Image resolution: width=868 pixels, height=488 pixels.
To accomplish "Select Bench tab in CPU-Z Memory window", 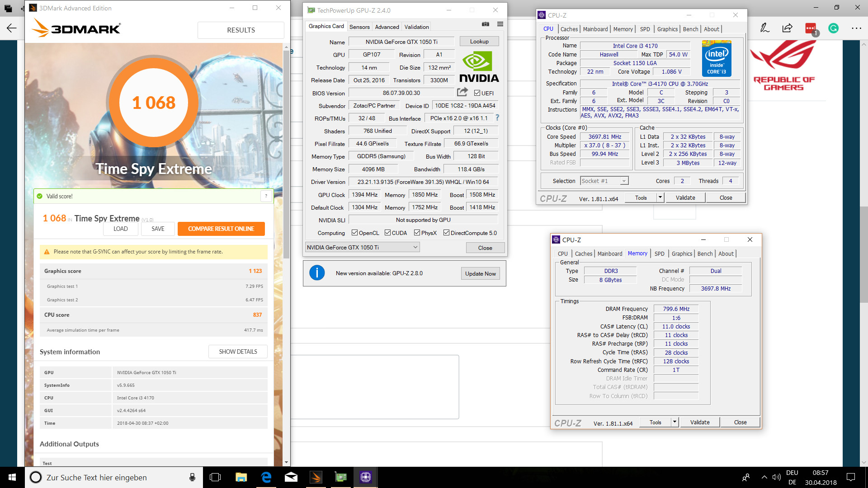I will 705,253.
